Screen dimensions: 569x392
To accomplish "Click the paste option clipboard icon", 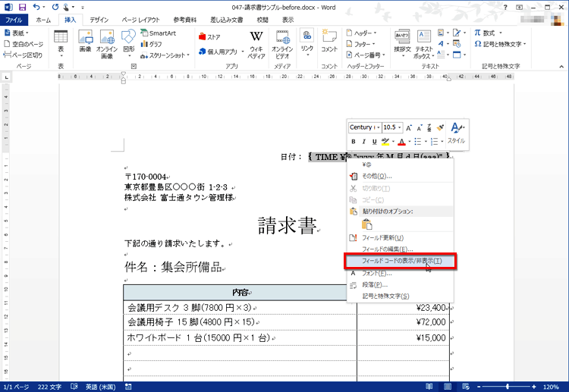I will pyautogui.click(x=367, y=224).
